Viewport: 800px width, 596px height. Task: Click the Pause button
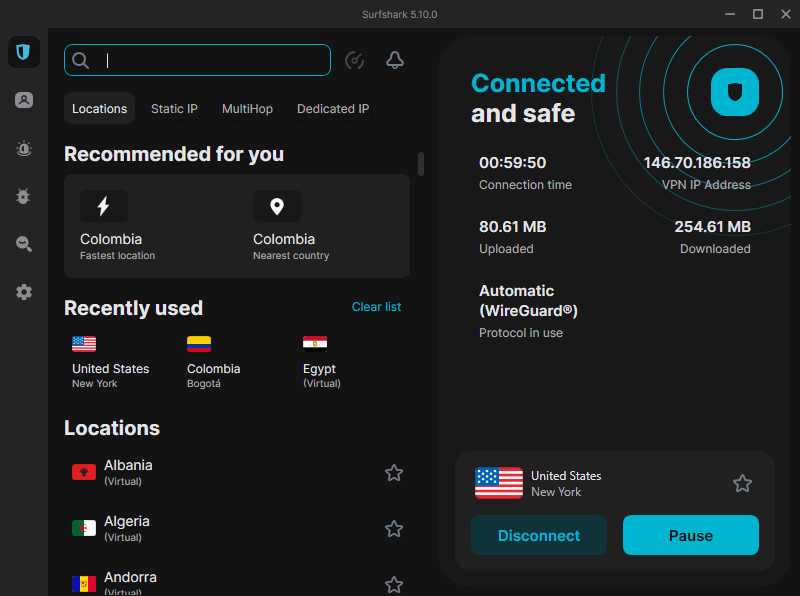(691, 535)
